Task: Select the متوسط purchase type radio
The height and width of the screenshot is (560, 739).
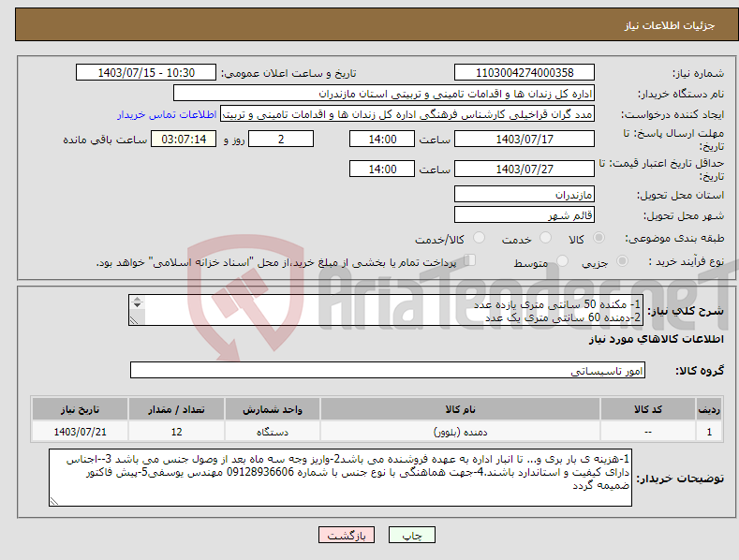Action: [562, 260]
